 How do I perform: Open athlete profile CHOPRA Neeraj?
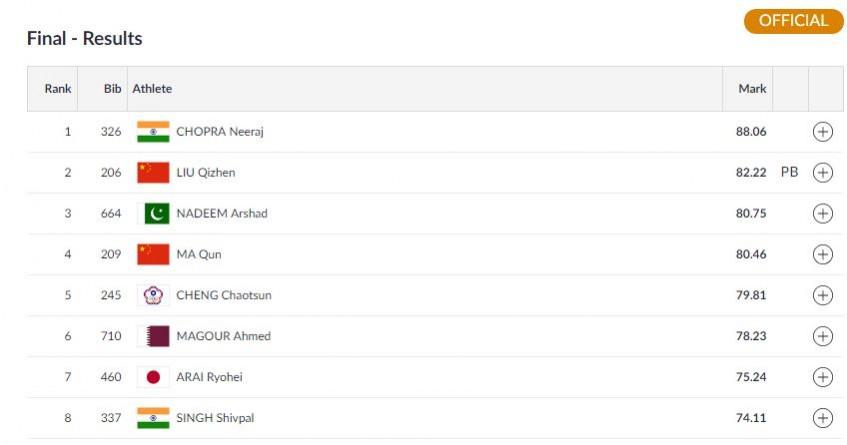(x=220, y=132)
